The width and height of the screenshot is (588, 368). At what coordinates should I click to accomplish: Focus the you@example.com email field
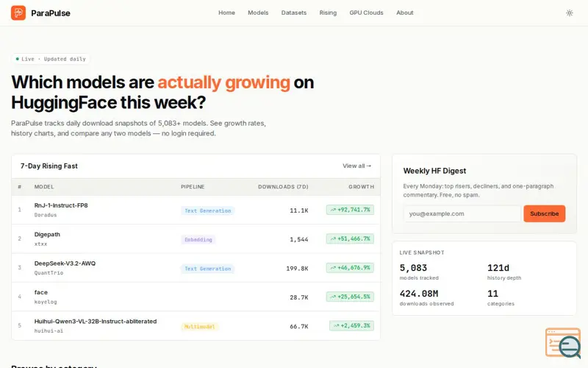[462, 213]
